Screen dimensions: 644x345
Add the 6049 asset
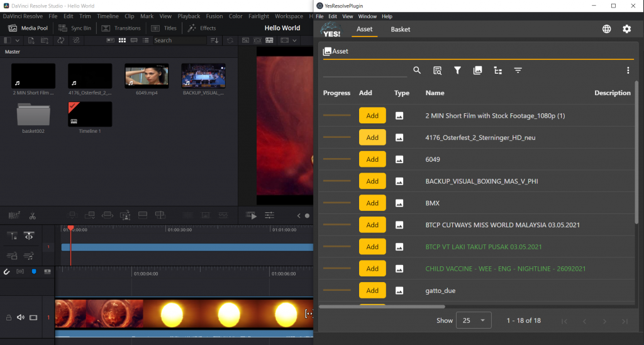[372, 159]
